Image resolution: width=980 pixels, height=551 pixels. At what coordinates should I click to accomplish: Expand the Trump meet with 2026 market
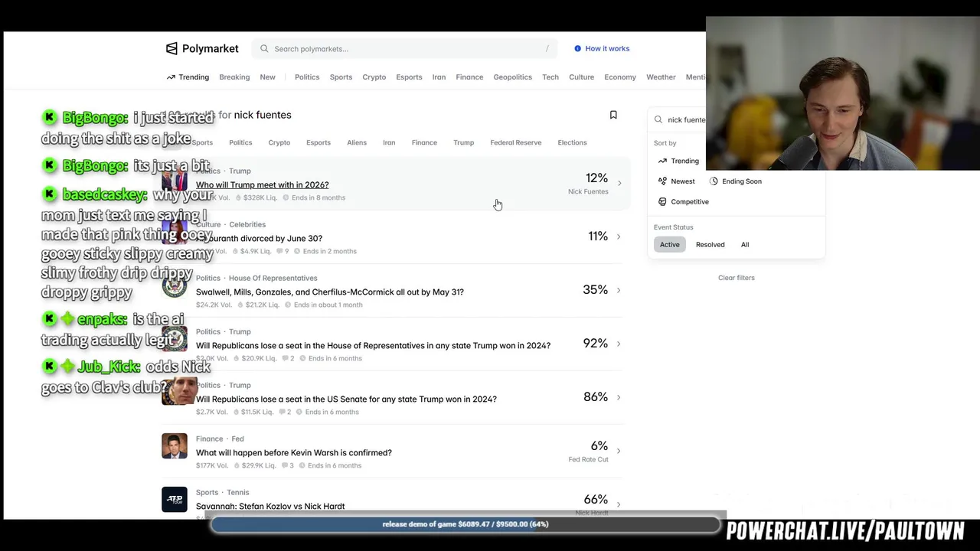click(619, 184)
